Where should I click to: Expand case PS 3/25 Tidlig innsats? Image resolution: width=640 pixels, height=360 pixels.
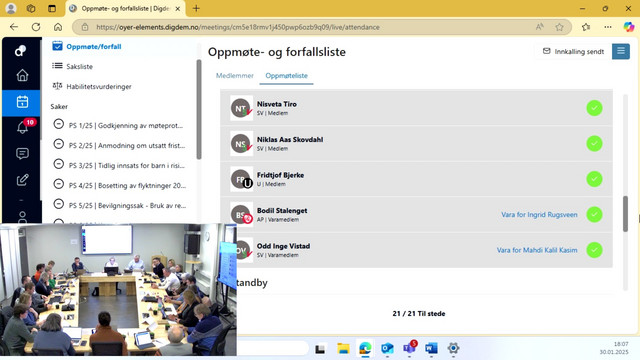(x=119, y=165)
